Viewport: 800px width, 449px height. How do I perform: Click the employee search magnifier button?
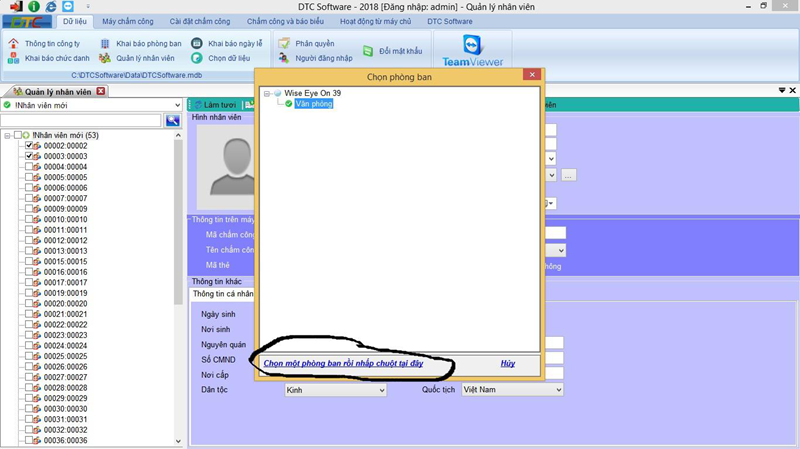[173, 121]
